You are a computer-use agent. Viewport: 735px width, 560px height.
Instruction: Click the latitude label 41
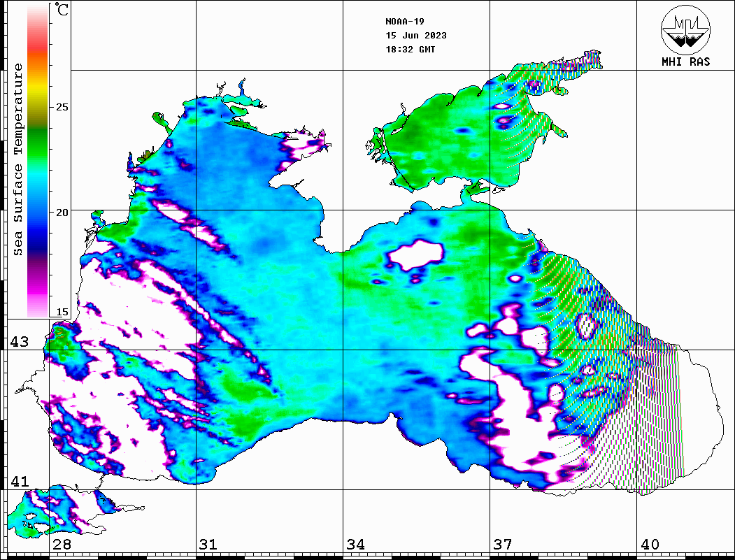(x=19, y=482)
